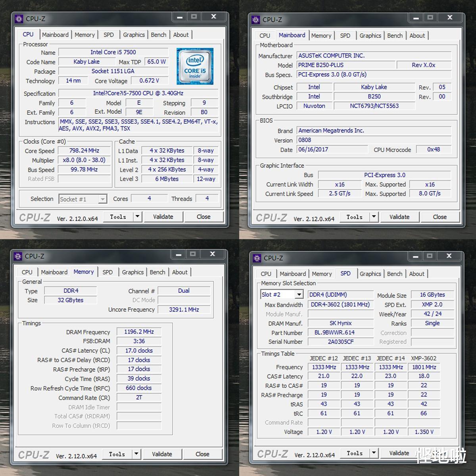Viewport: 476px width, 476px height.
Task: Click Tools button in SPD window
Action: pyautogui.click(x=355, y=453)
